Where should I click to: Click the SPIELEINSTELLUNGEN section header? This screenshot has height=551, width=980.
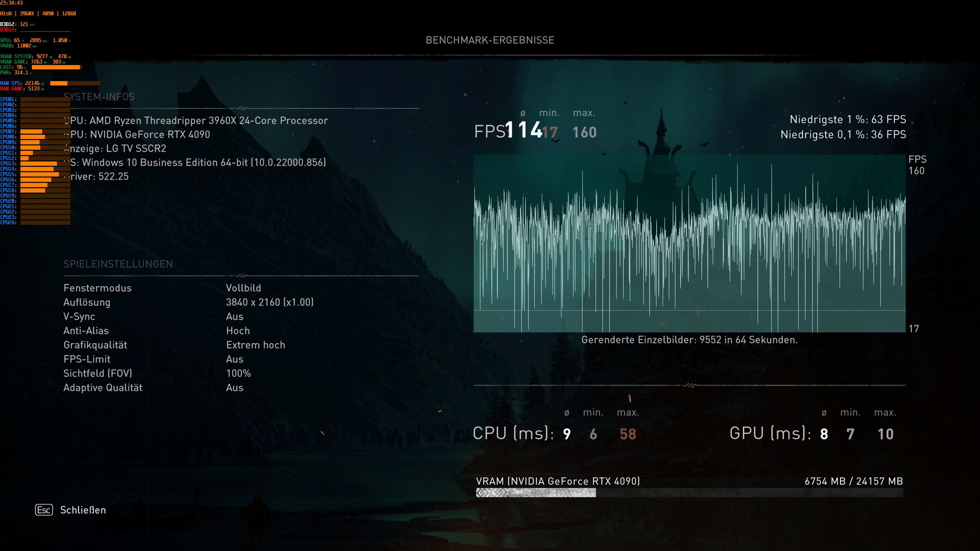[118, 264]
